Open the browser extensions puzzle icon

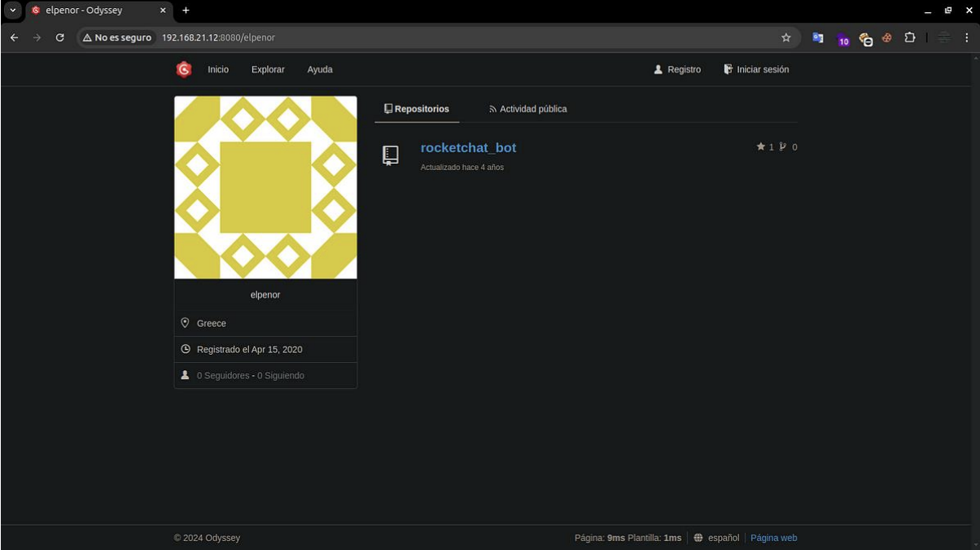[x=910, y=37]
